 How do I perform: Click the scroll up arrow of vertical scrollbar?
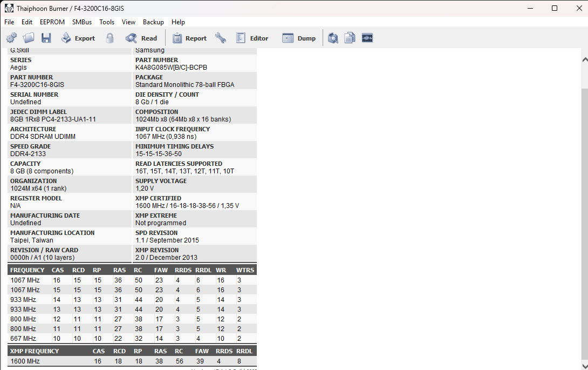[x=585, y=60]
